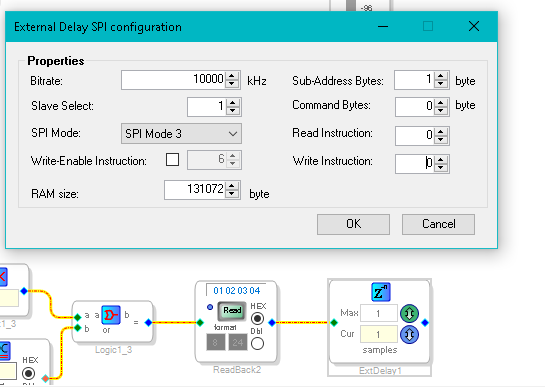
Task: Click blue output pin of ExtDelay1
Action: point(425,323)
